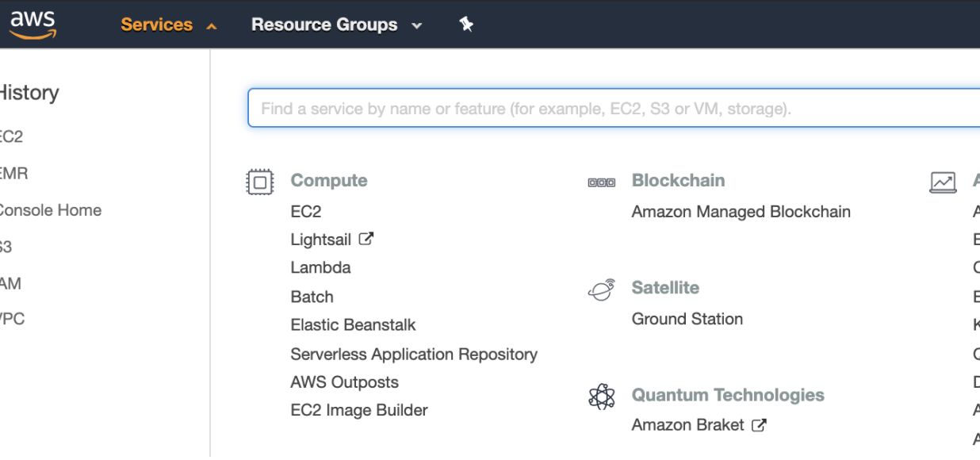Viewport: 980px width, 460px height.
Task: Open the Lambda service
Action: (320, 268)
